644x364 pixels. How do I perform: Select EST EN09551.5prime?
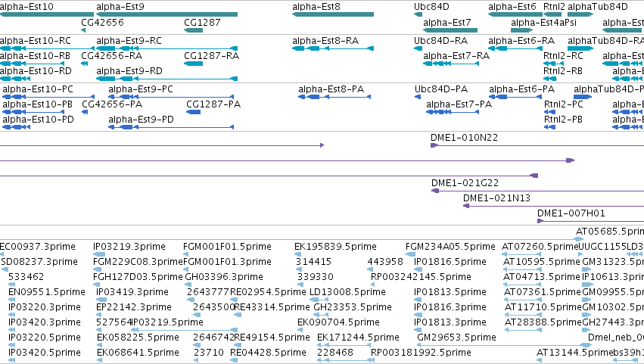47,292
